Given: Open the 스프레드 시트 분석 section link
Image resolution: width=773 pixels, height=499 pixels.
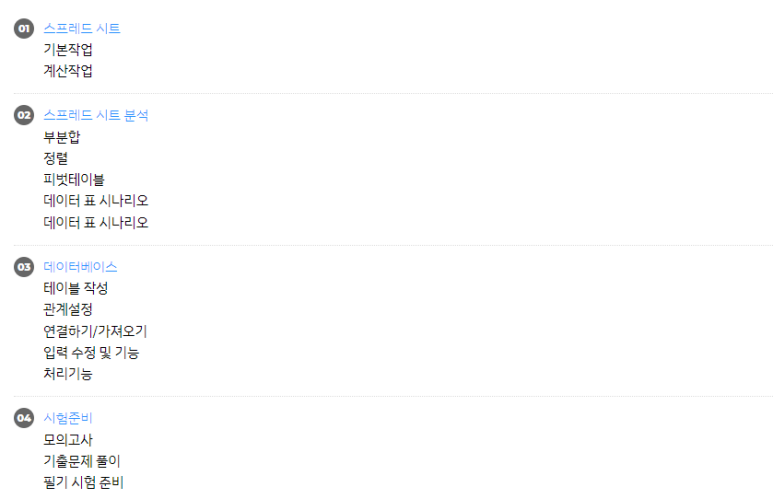Looking at the screenshot, I should [96, 115].
